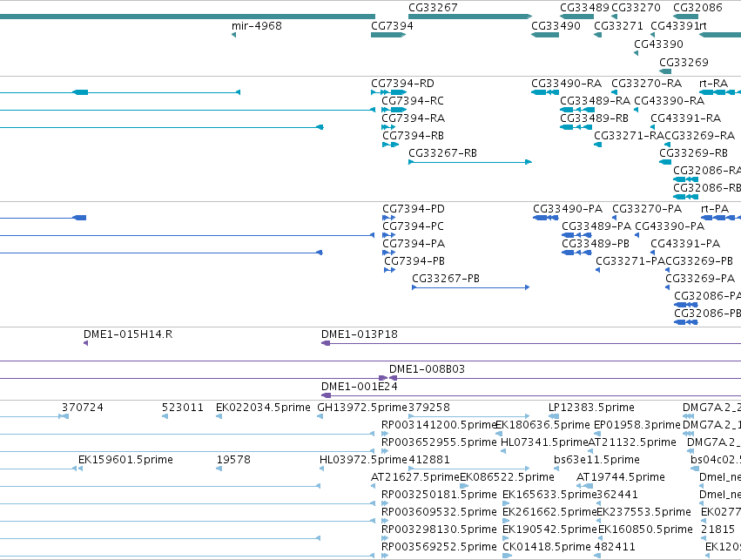
Task: Select protein CG33489-PB
Action: point(577,253)
